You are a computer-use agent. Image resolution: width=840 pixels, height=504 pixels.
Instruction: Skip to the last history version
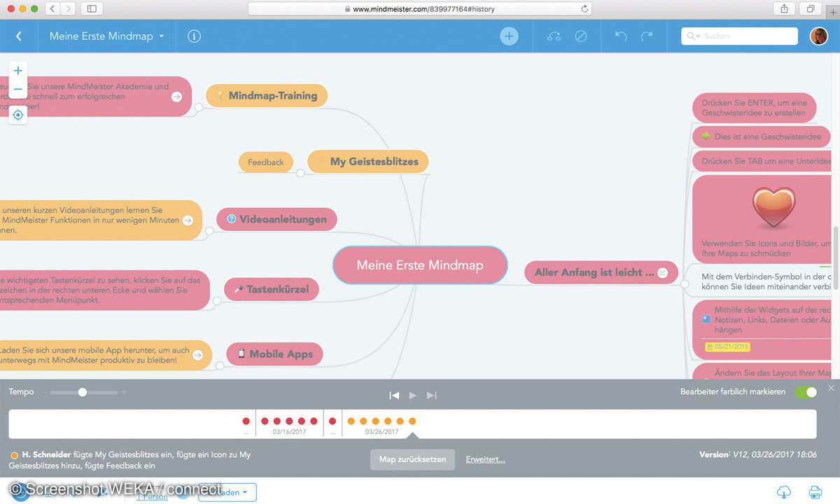pyautogui.click(x=431, y=395)
